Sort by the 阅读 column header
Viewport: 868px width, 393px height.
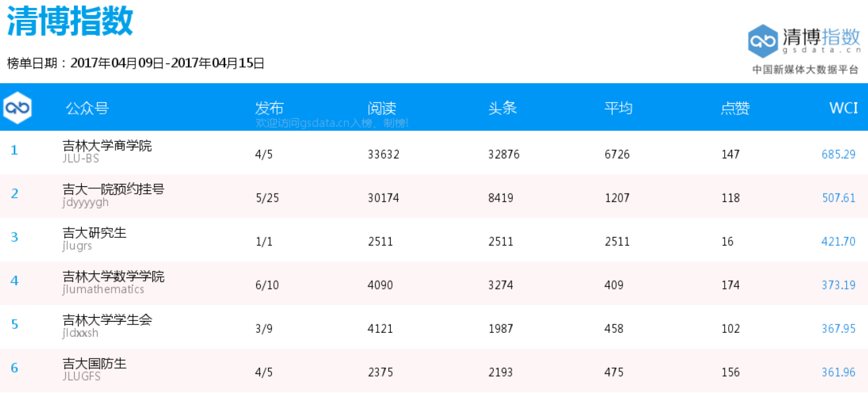[382, 108]
